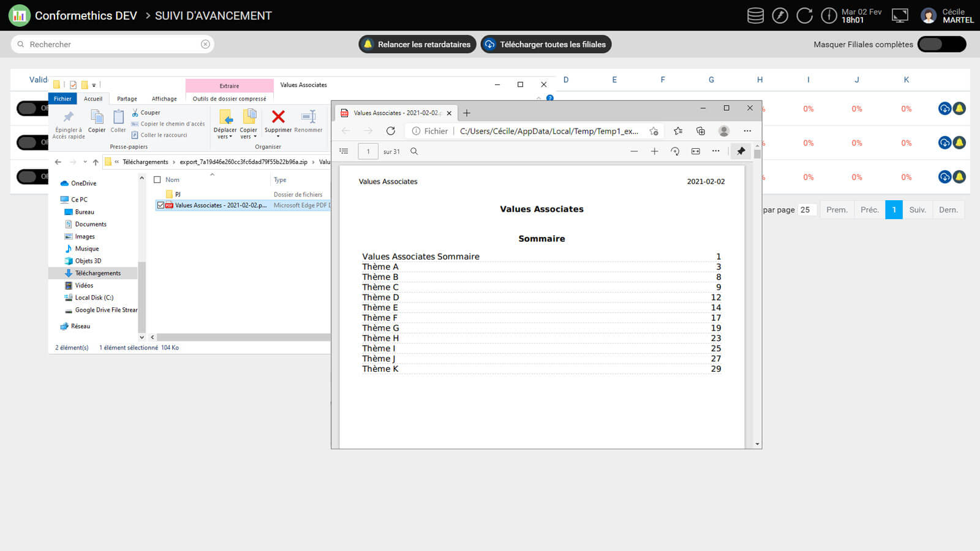Click the bell reminder icon in first row
The width and height of the screenshot is (980, 551).
point(959,108)
